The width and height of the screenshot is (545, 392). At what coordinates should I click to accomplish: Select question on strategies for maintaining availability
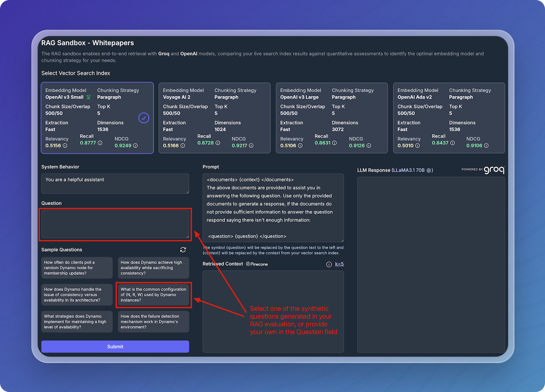click(77, 321)
